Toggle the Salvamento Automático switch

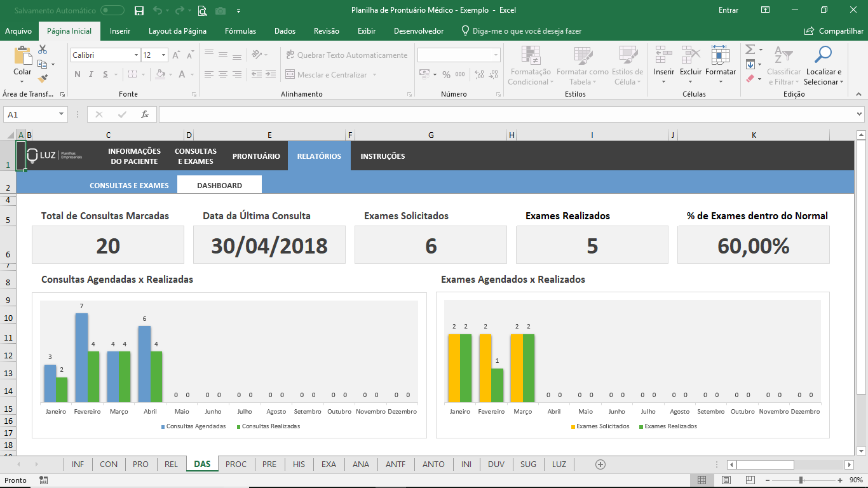click(112, 10)
